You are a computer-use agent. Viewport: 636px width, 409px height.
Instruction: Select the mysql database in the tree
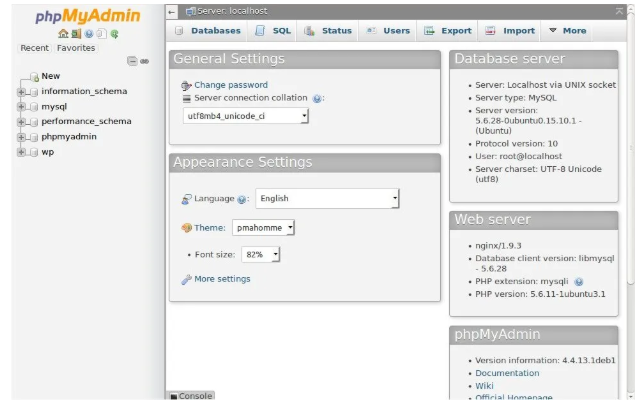pyautogui.click(x=54, y=107)
